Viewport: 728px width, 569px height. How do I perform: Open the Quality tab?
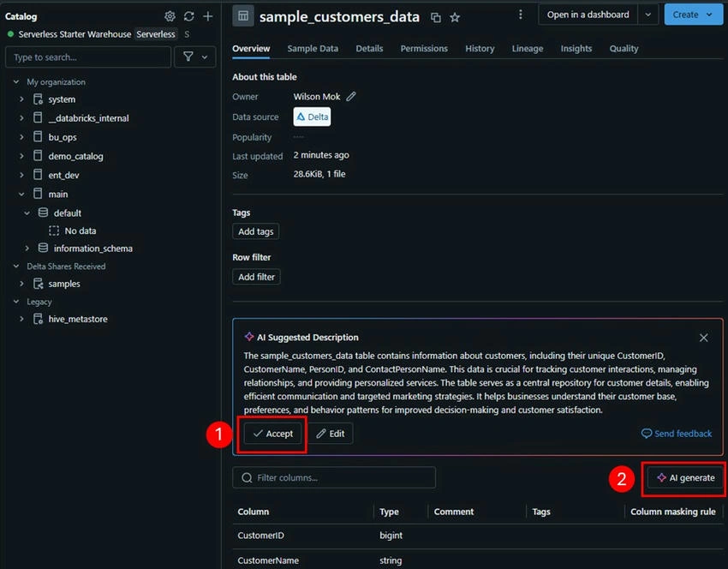624,48
